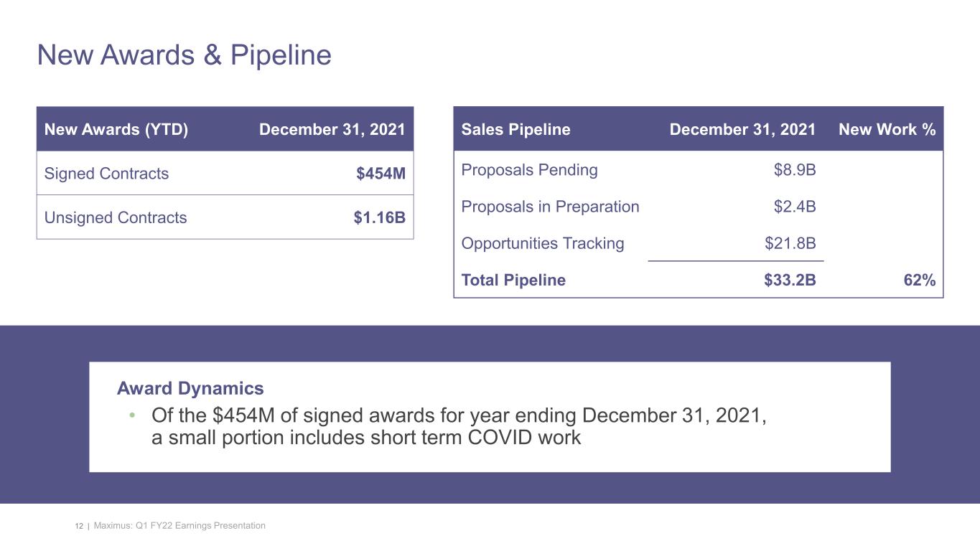Screen dimensions: 980x551
Task: Select the "New Awards (YTD)" table header
Action: click(116, 130)
